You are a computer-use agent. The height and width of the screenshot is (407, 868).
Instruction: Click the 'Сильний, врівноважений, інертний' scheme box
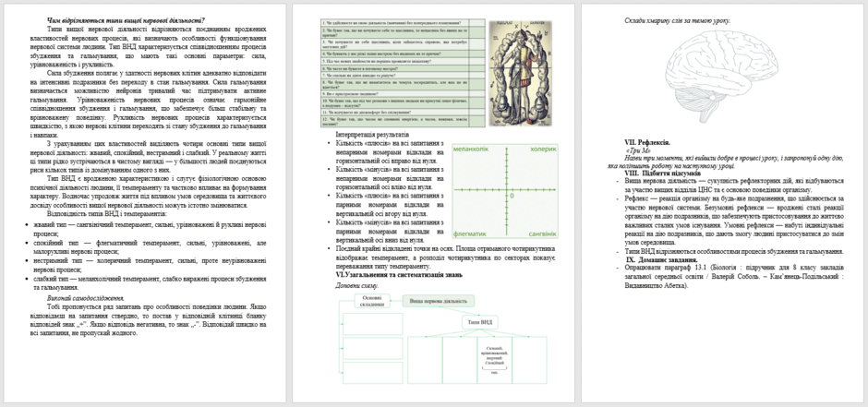click(x=494, y=360)
